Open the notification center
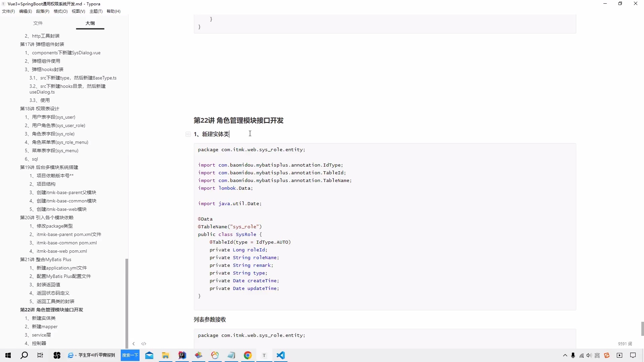The height and width of the screenshot is (362, 644). click(633, 356)
